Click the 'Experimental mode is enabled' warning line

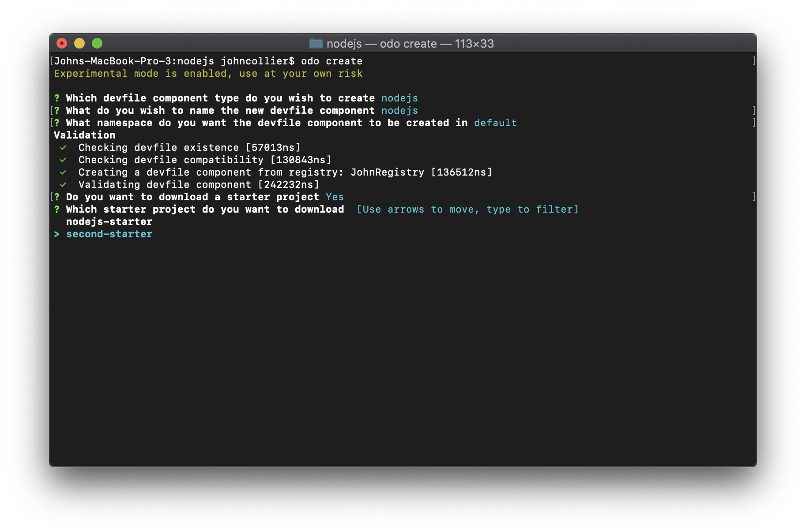(208, 73)
